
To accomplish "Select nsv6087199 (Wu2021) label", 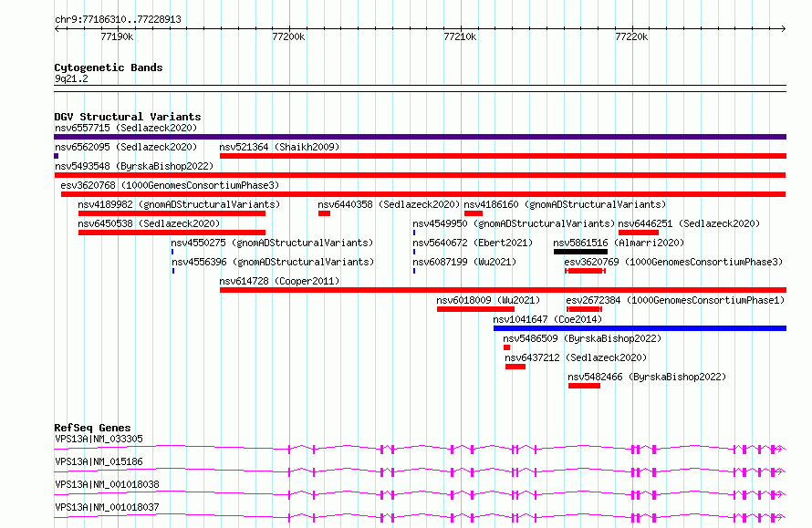I will pos(464,262).
